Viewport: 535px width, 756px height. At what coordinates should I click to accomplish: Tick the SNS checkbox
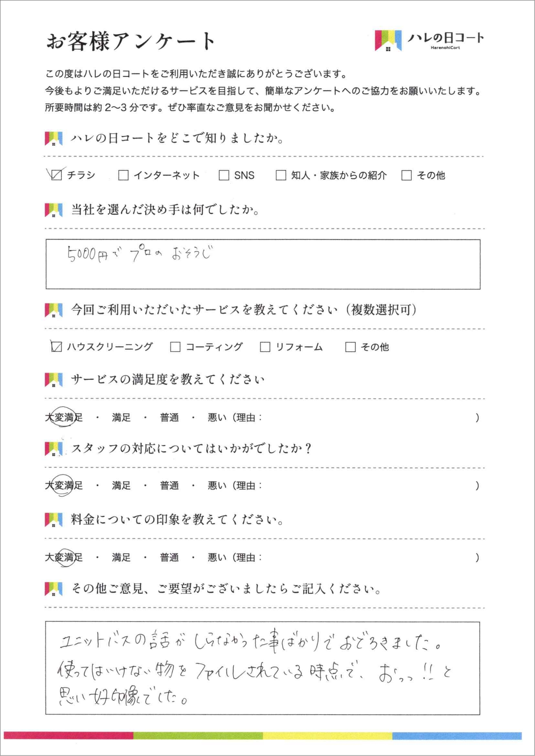[224, 175]
